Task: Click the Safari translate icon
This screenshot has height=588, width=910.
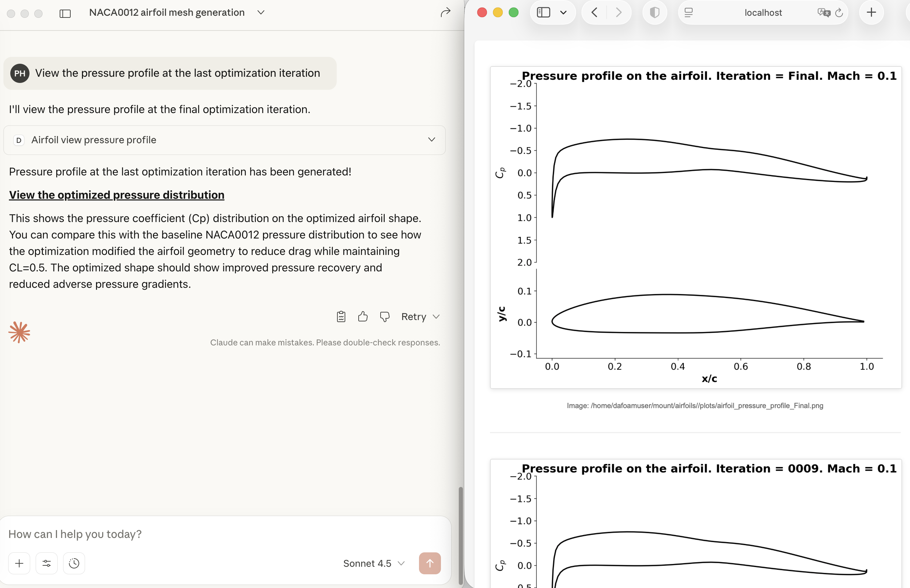Action: tap(823, 13)
